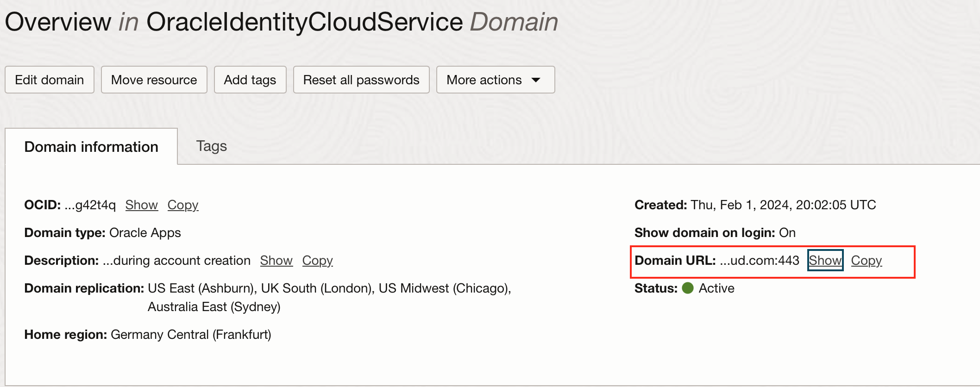Viewport: 980px width, 387px height.
Task: Open the Move resource dialog
Action: click(154, 80)
